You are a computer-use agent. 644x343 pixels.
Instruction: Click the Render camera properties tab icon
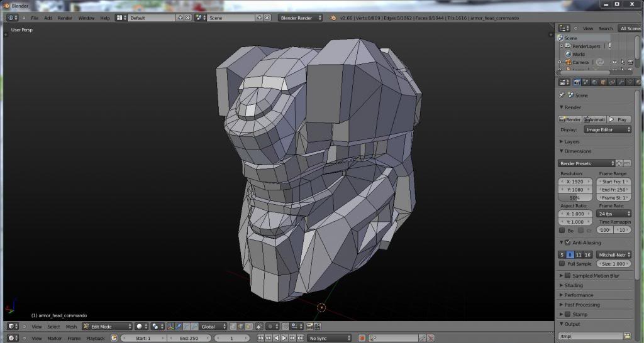click(577, 82)
